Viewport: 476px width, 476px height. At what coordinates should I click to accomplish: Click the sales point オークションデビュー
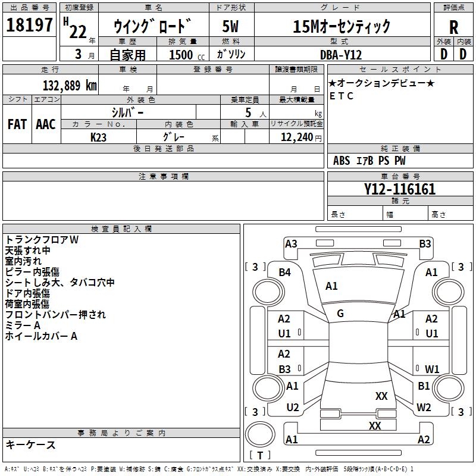point(381,83)
